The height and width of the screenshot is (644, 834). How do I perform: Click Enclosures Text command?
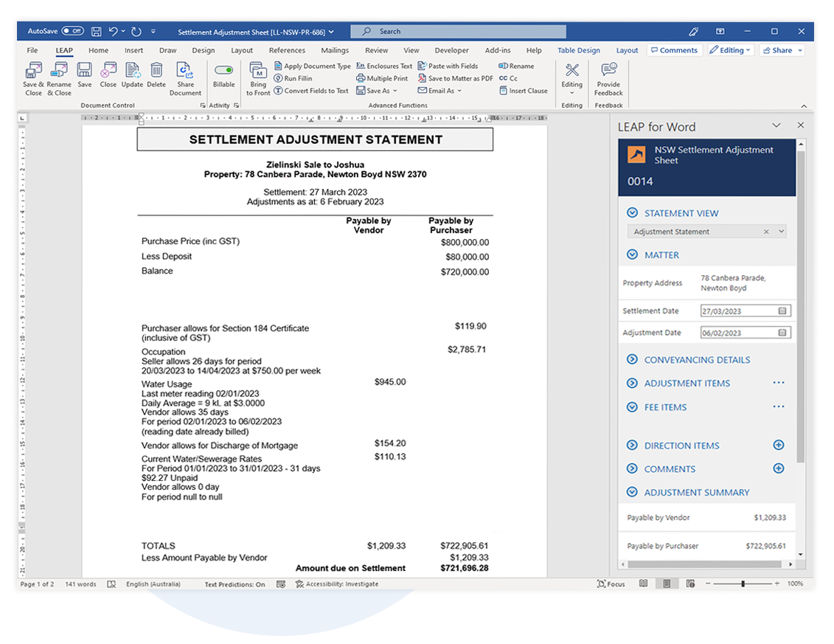(384, 66)
